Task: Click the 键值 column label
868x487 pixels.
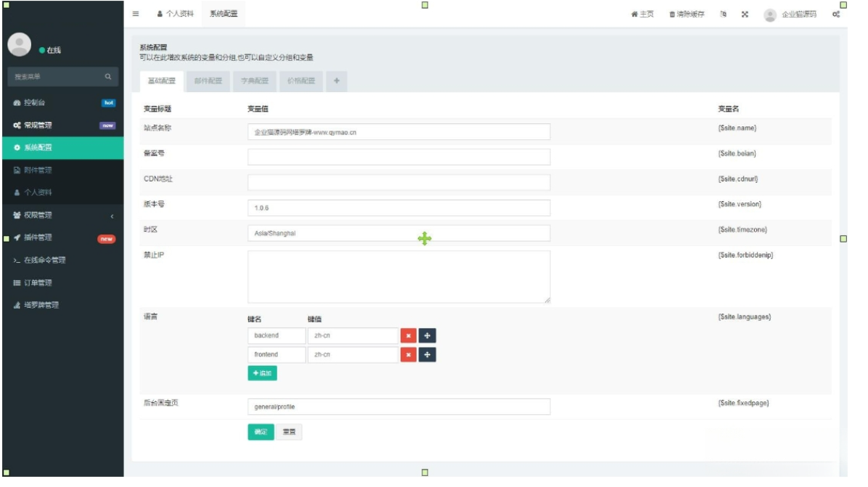Action: point(314,319)
